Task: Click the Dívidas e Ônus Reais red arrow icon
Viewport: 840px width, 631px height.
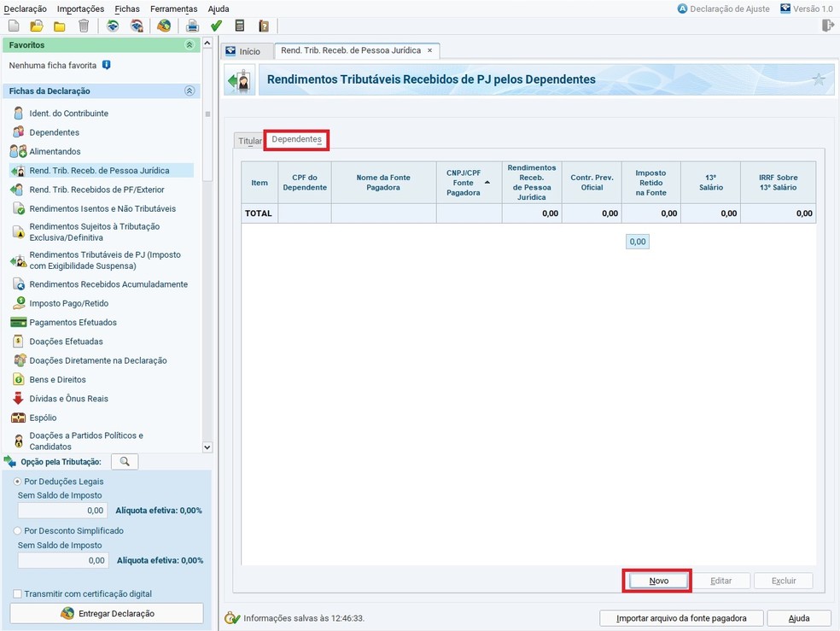Action: tap(18, 398)
